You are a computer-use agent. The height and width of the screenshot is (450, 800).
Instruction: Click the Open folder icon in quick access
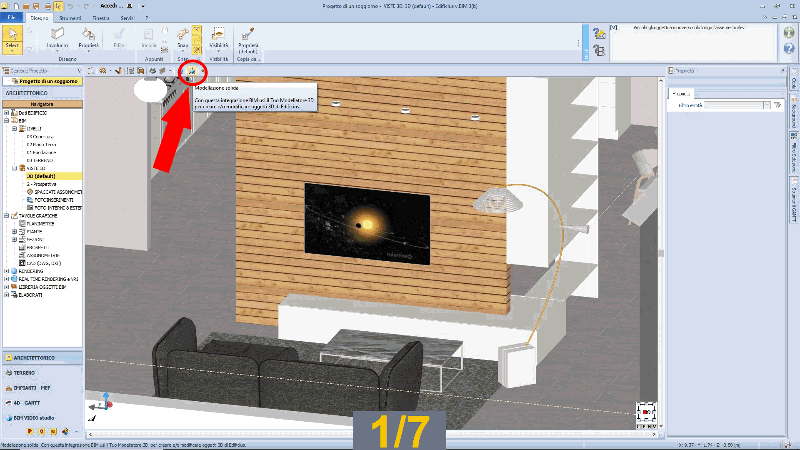[x=26, y=6]
